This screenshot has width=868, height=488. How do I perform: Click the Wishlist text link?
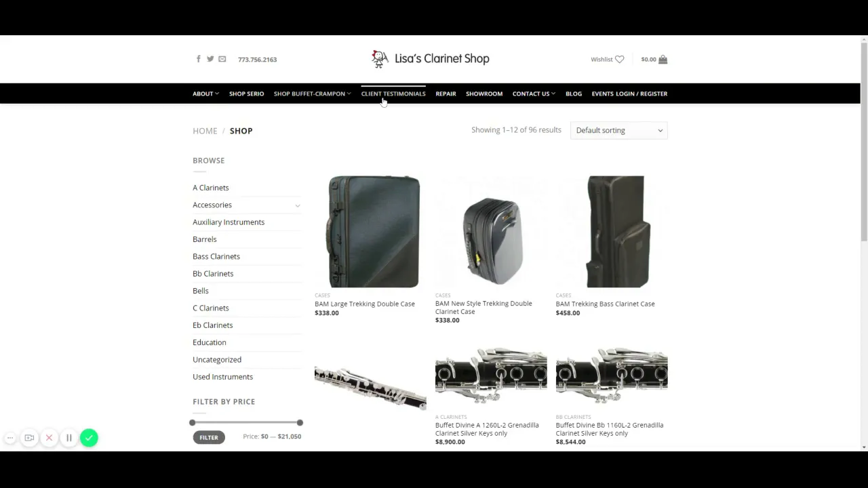point(601,60)
